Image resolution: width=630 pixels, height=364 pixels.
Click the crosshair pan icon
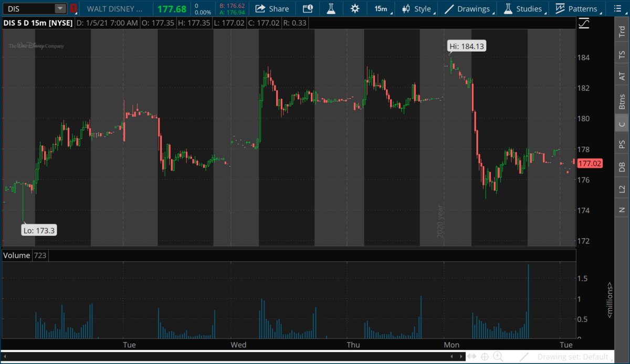pyautogui.click(x=485, y=357)
